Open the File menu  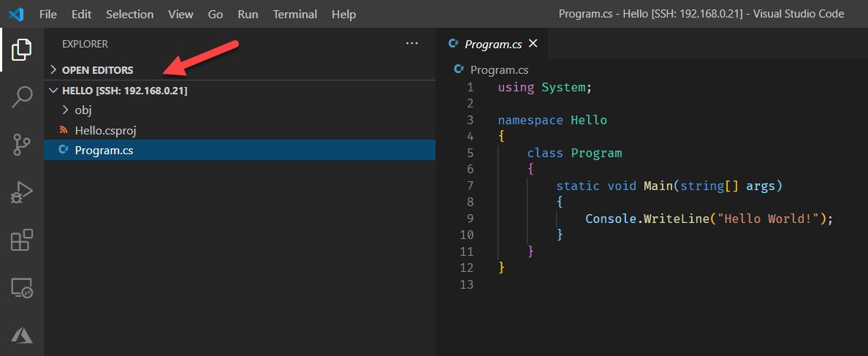click(x=47, y=14)
